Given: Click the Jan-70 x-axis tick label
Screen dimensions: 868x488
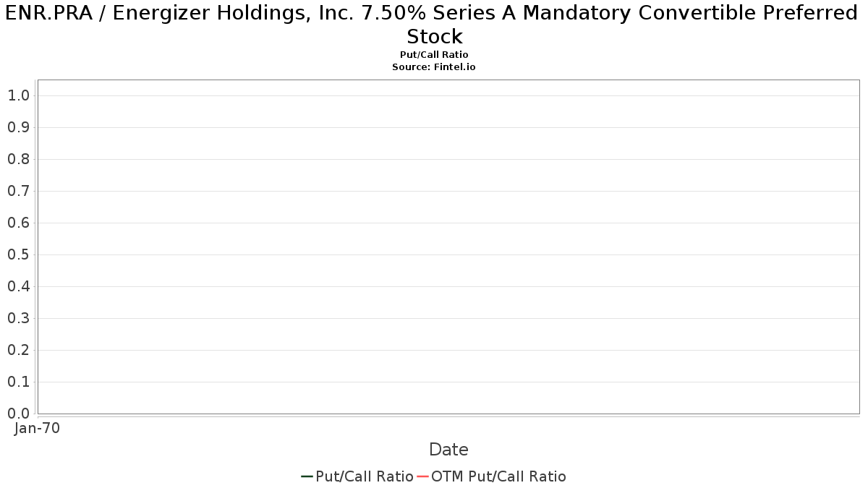Looking at the screenshot, I should 38,428.
